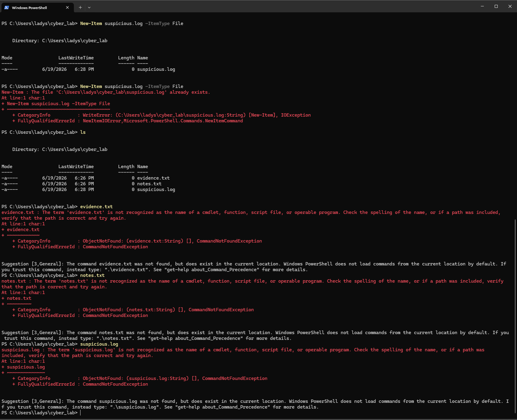Click '6:28 PM' in the first listing
This screenshot has height=420, width=517.
[x=84, y=69]
